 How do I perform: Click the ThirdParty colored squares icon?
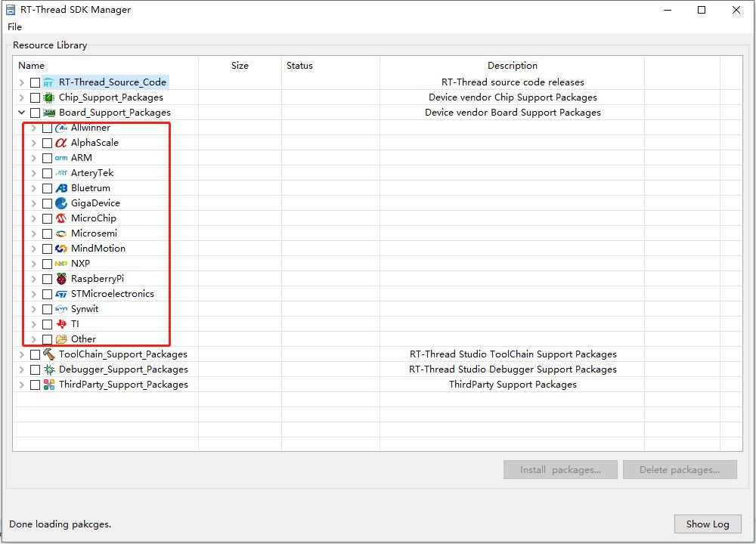[49, 385]
